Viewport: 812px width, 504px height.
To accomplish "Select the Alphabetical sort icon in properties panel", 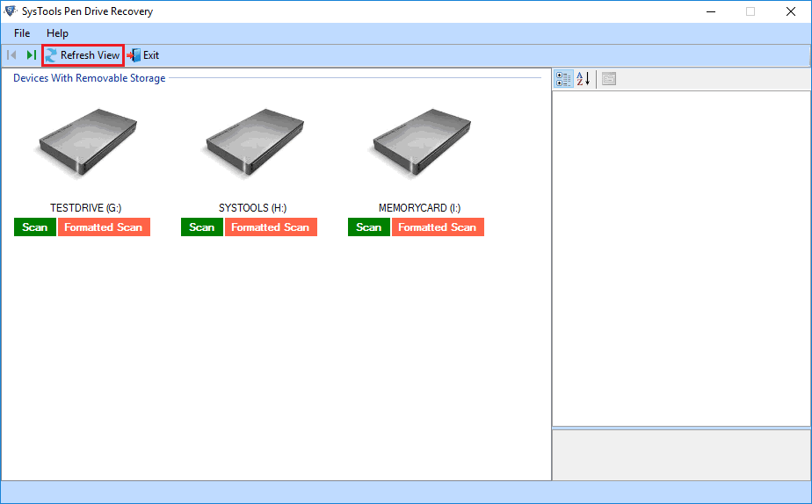I will tap(584, 80).
